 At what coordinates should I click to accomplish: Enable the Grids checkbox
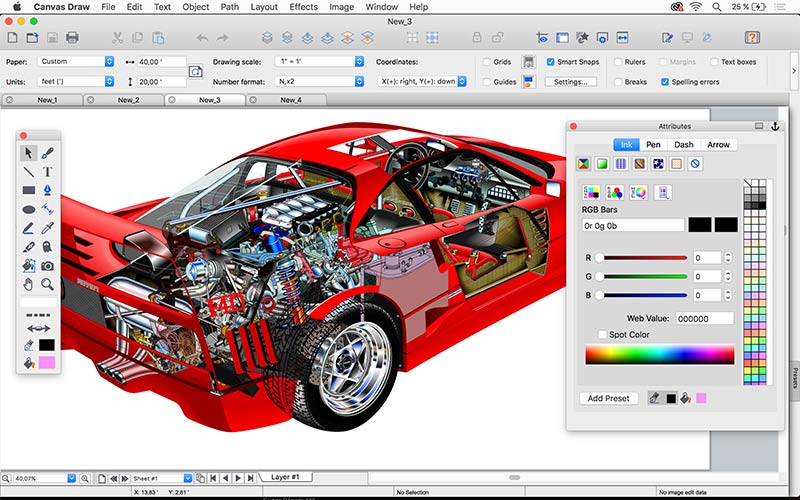coord(487,62)
